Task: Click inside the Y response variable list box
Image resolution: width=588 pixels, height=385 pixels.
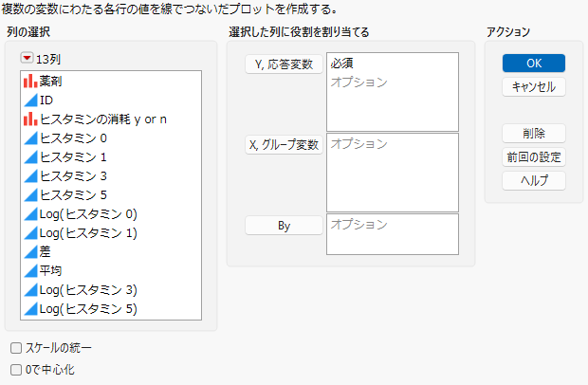Action: click(x=393, y=92)
